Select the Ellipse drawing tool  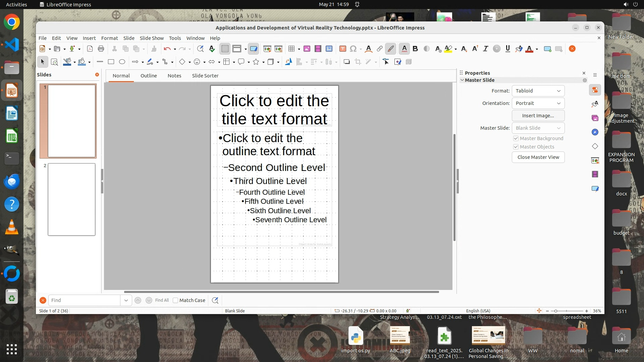click(122, 62)
